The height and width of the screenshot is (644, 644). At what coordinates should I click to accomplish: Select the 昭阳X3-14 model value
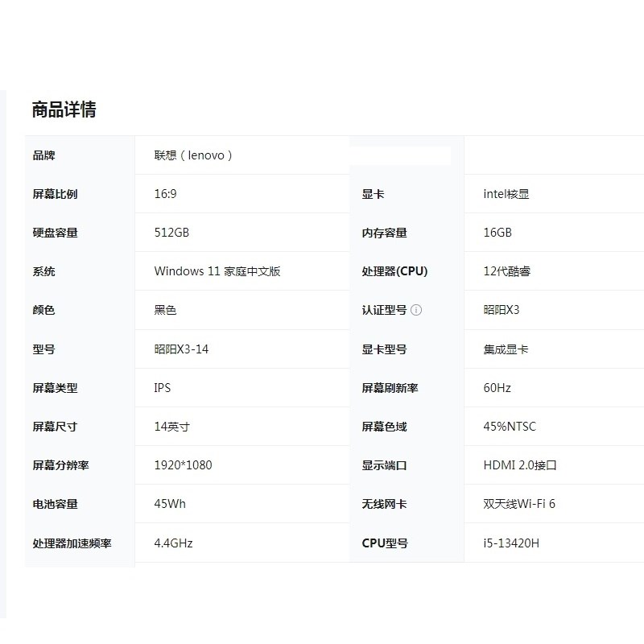point(182,349)
